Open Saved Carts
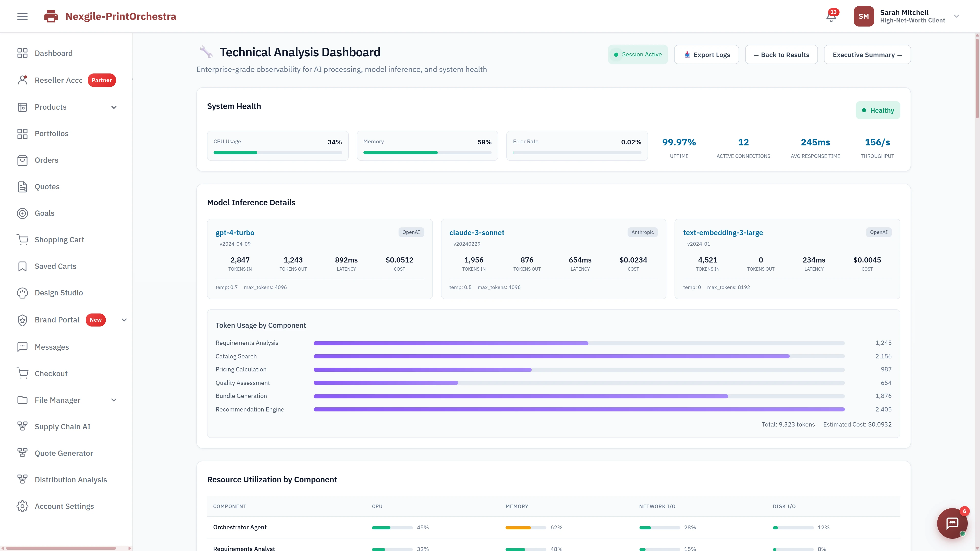 pyautogui.click(x=55, y=266)
